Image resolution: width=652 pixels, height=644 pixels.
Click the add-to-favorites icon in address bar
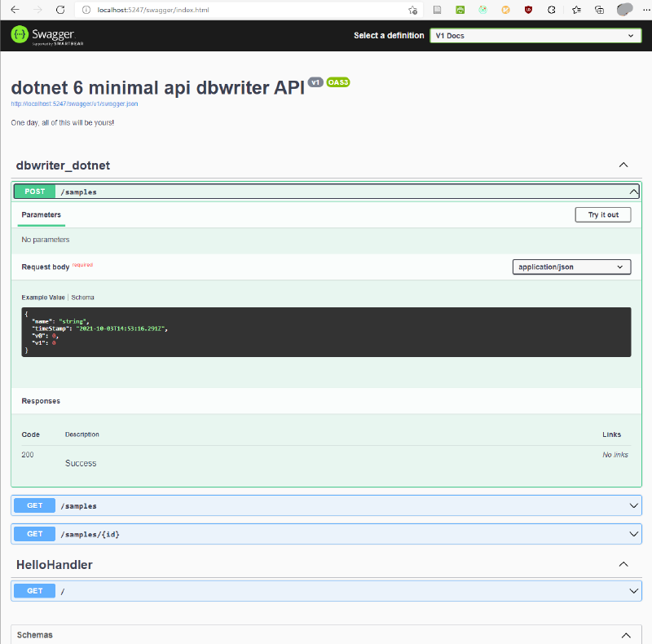click(413, 10)
